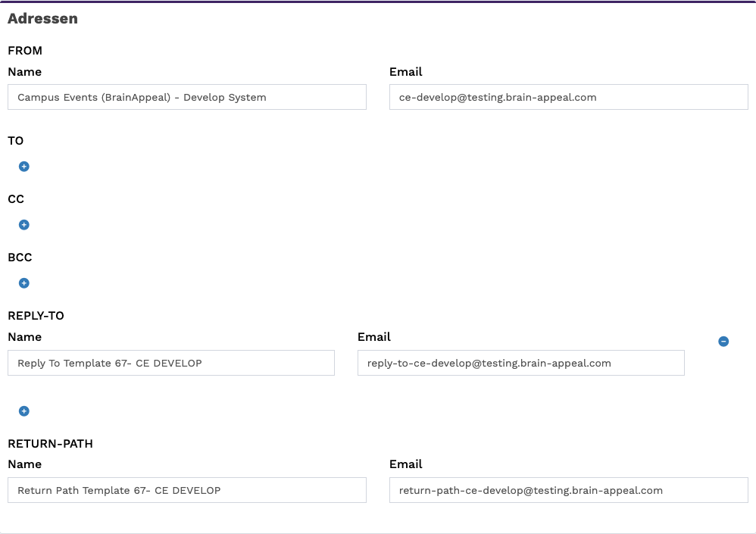This screenshot has height=534, width=756.
Task: Select the FROM section label
Action: point(25,51)
